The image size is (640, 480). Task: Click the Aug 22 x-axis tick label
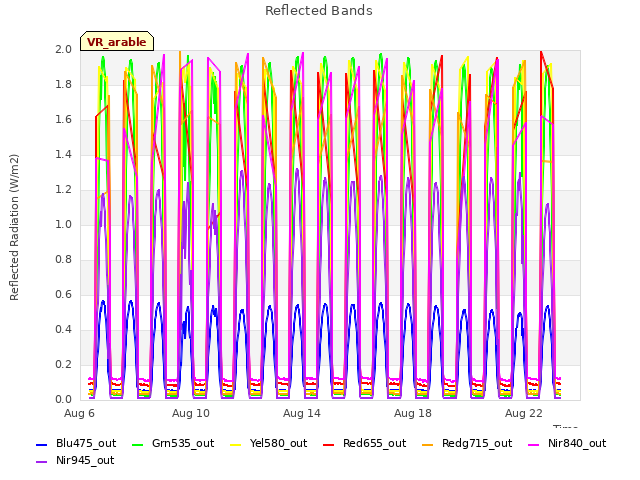[524, 413]
